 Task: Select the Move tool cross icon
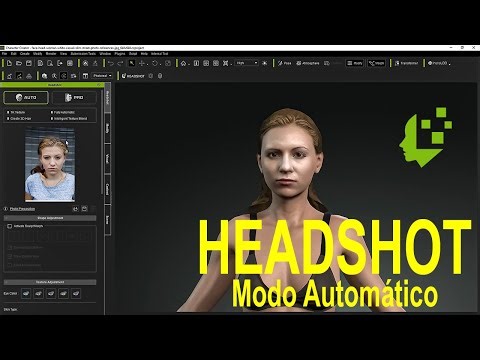tap(142, 63)
